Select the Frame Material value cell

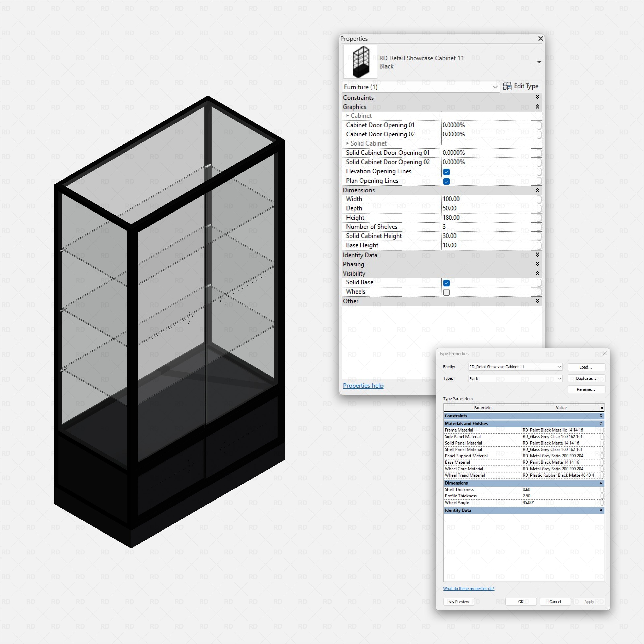(x=561, y=430)
